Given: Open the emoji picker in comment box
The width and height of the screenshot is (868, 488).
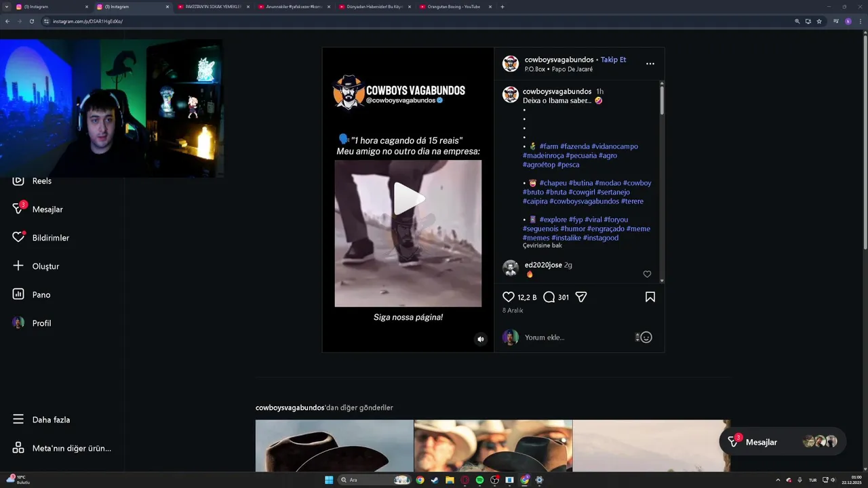Looking at the screenshot, I should point(646,337).
